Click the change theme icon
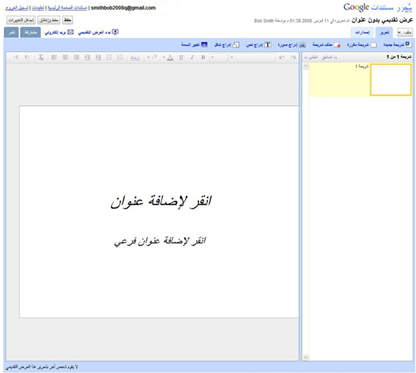 [204, 44]
